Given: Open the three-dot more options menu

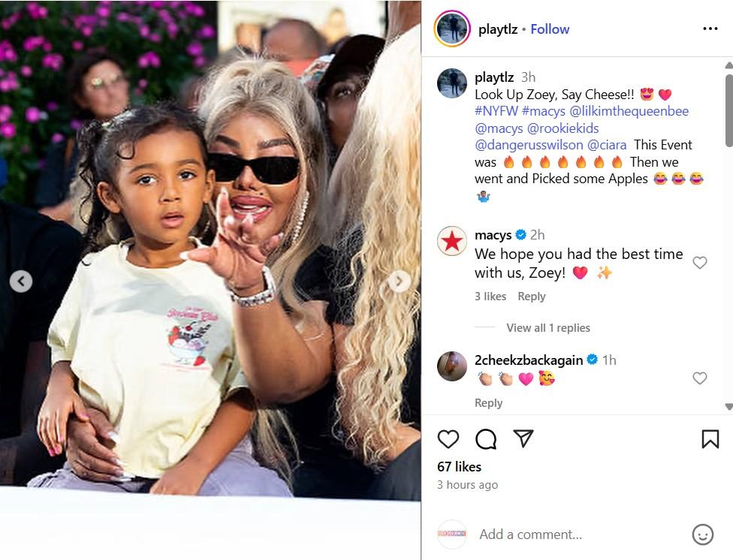Looking at the screenshot, I should point(710,29).
